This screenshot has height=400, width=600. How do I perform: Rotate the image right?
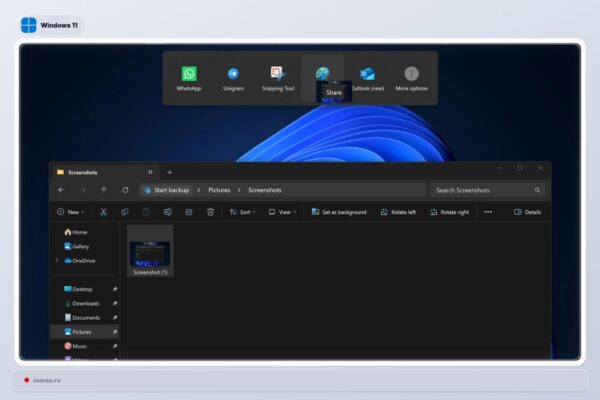449,212
